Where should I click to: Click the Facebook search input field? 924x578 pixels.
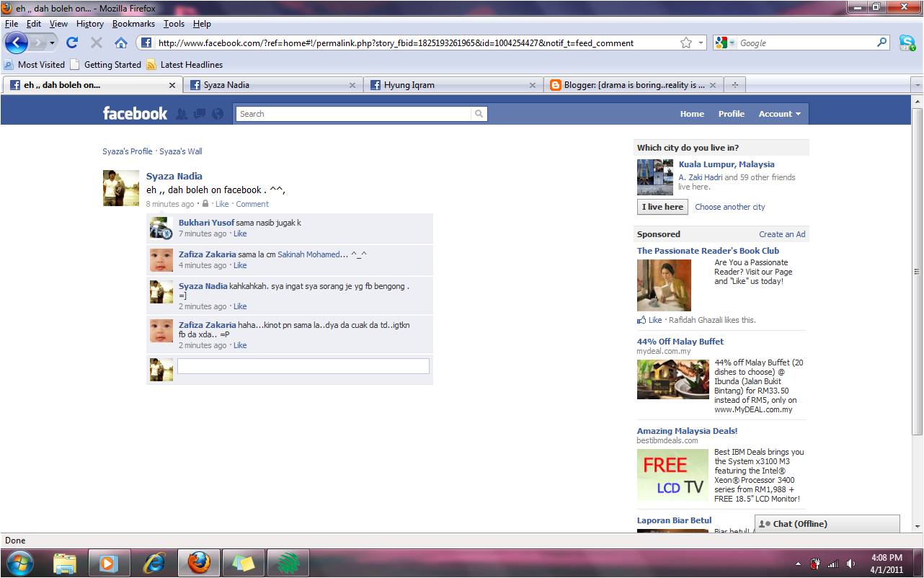[354, 114]
